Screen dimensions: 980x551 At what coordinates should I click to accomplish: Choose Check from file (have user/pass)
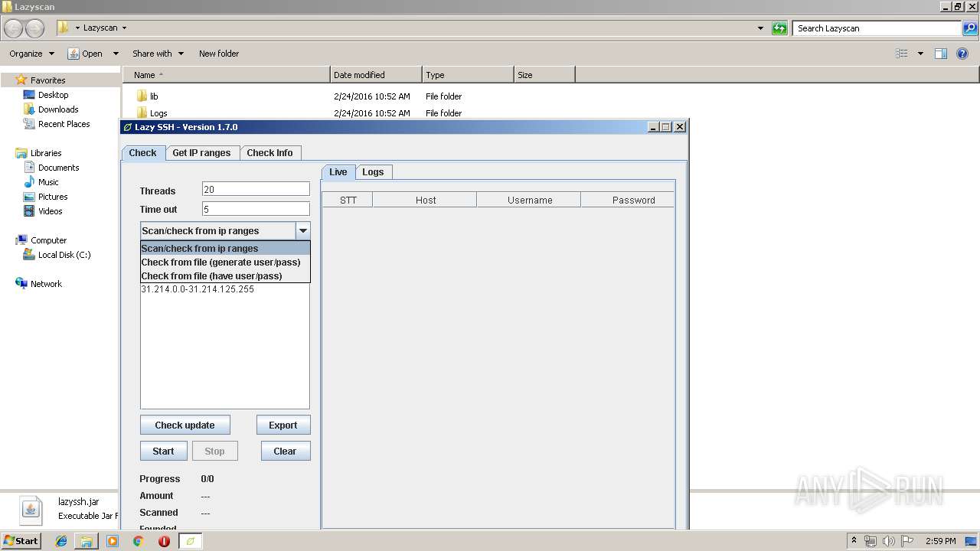[x=225, y=276]
